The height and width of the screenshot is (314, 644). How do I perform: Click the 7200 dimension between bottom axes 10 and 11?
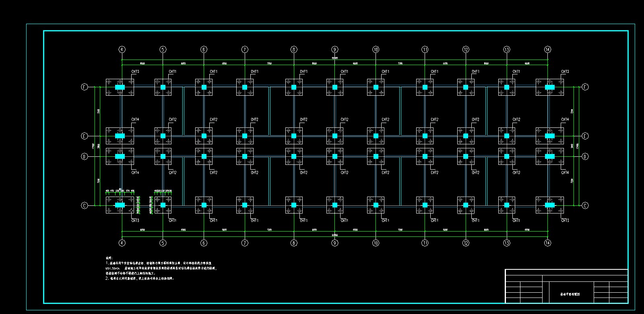pos(400,230)
